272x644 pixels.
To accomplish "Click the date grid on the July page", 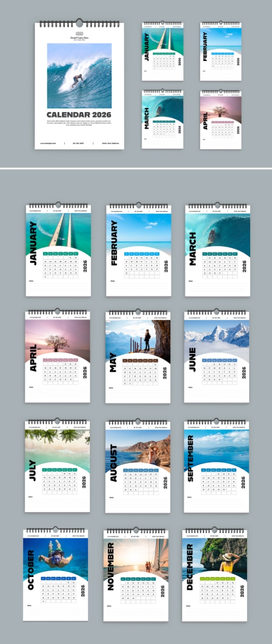I will point(60,481).
